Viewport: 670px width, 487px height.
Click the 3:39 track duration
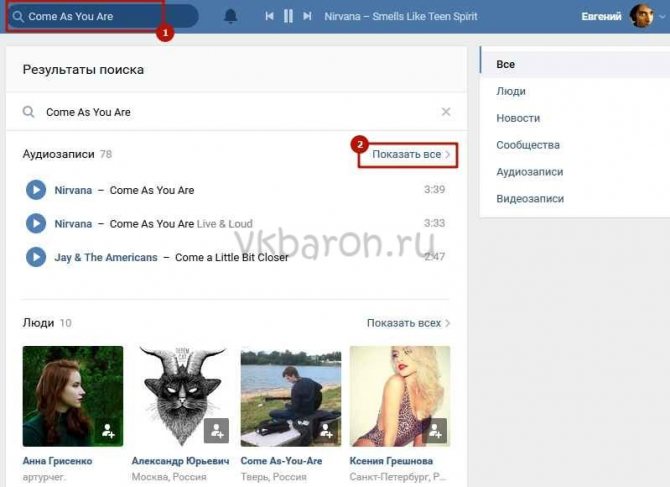[435, 189]
